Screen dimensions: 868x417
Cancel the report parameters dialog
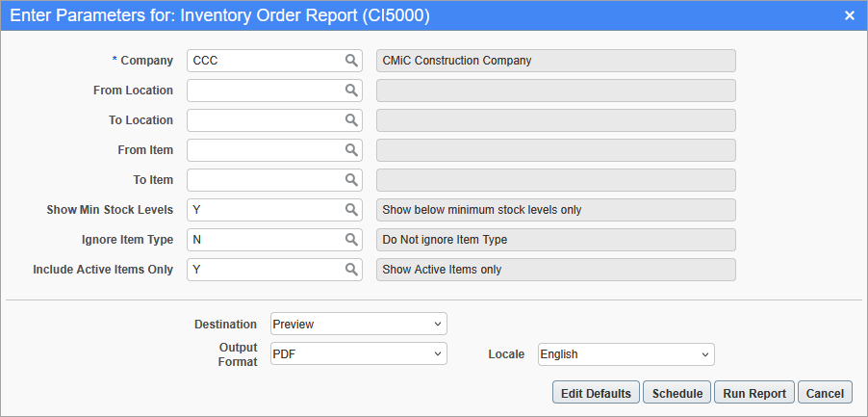click(x=825, y=393)
